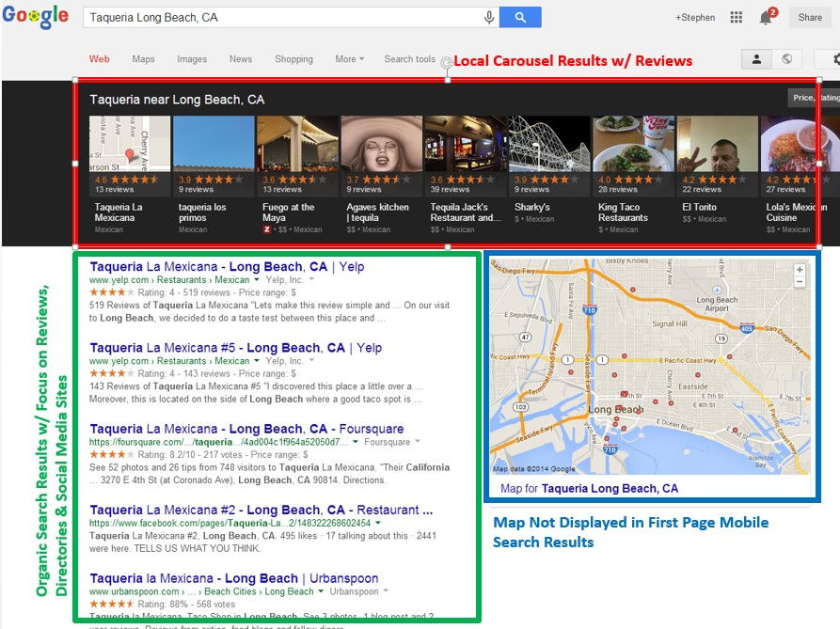Open Taqueria La Mexicana #2 Facebook result
The width and height of the screenshot is (840, 629).
click(x=261, y=510)
